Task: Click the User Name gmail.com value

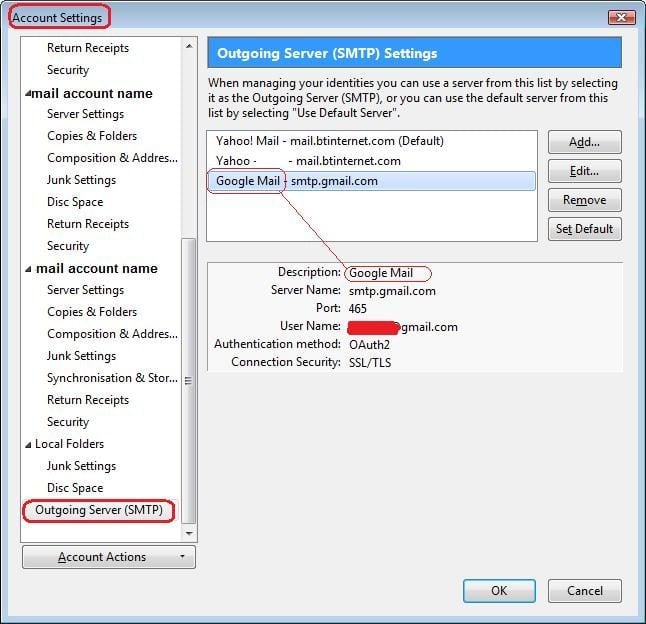Action: [x=403, y=327]
